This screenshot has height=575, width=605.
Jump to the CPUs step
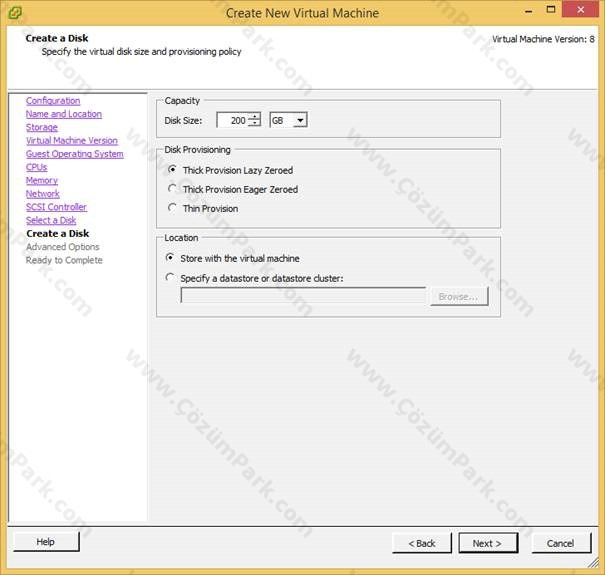point(36,167)
